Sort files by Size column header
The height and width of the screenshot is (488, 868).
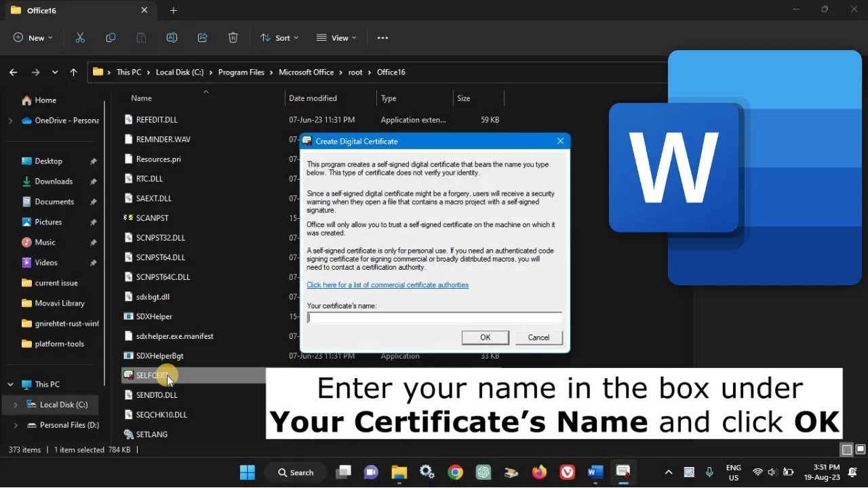tap(463, 98)
